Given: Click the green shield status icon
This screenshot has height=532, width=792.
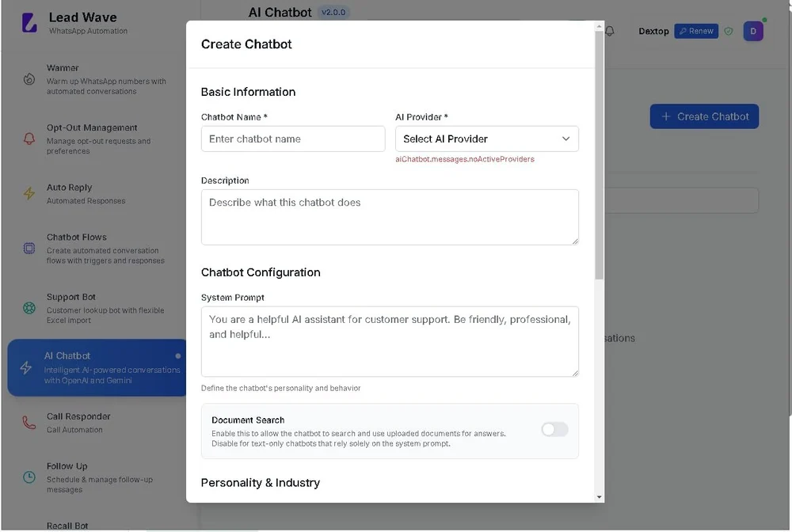Looking at the screenshot, I should point(729,32).
